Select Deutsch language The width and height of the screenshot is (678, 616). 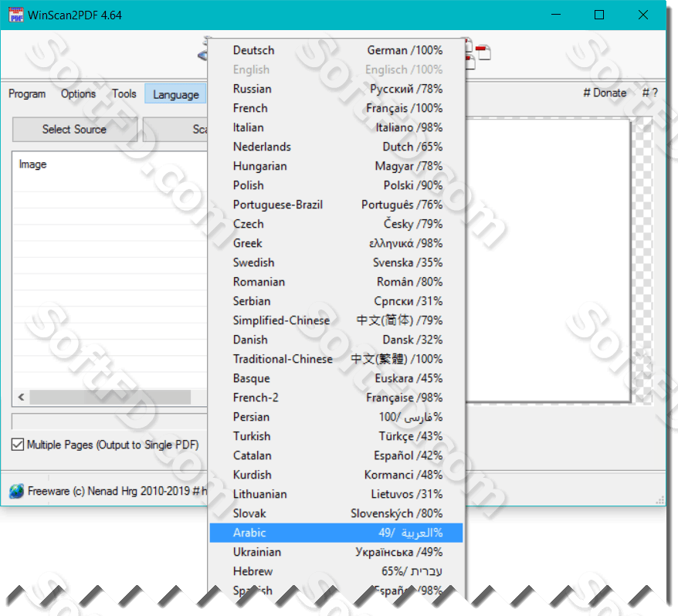click(336, 50)
